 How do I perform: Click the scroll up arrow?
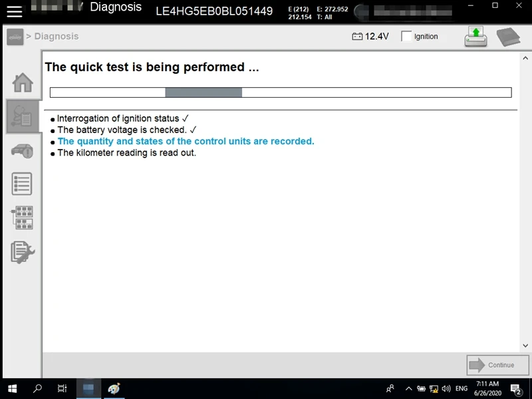tap(525, 59)
